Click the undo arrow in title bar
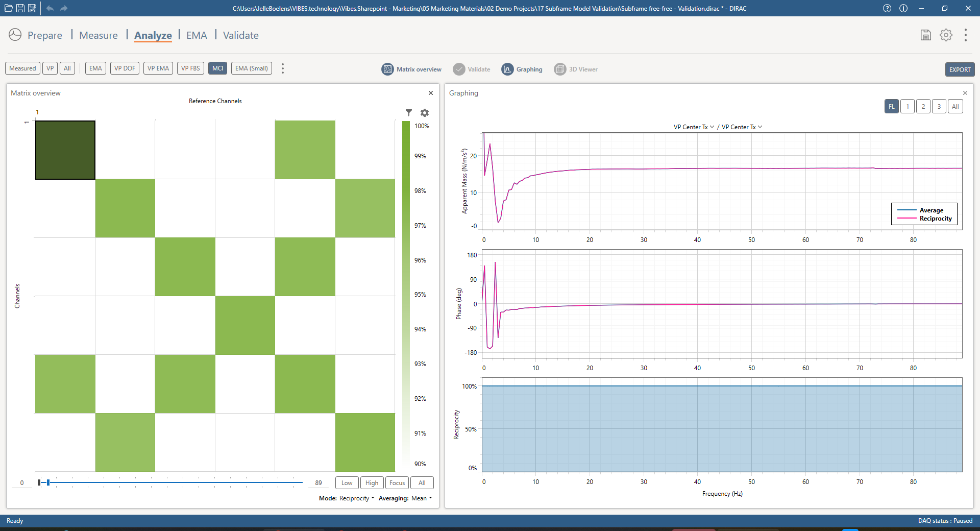This screenshot has height=531, width=980. (x=50, y=8)
